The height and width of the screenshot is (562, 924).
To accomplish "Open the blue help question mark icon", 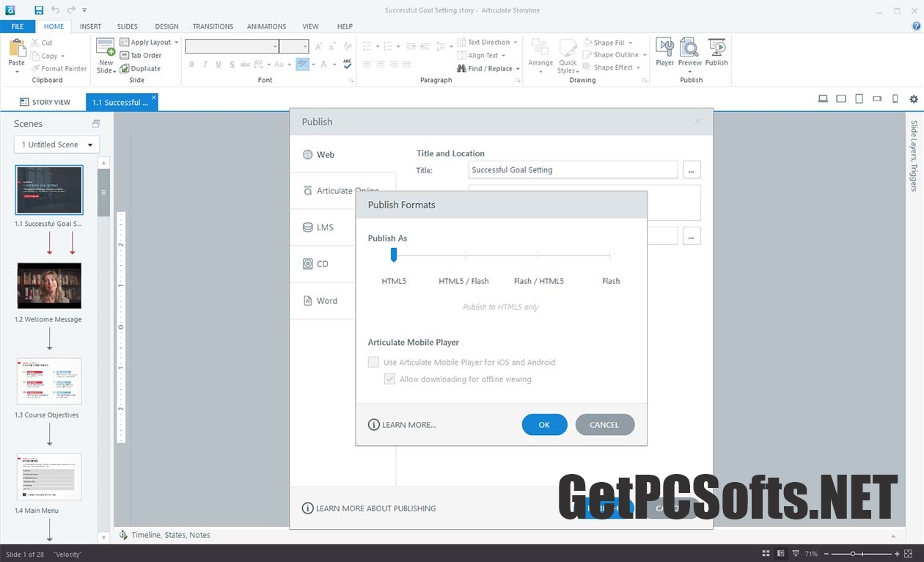I will click(916, 26).
